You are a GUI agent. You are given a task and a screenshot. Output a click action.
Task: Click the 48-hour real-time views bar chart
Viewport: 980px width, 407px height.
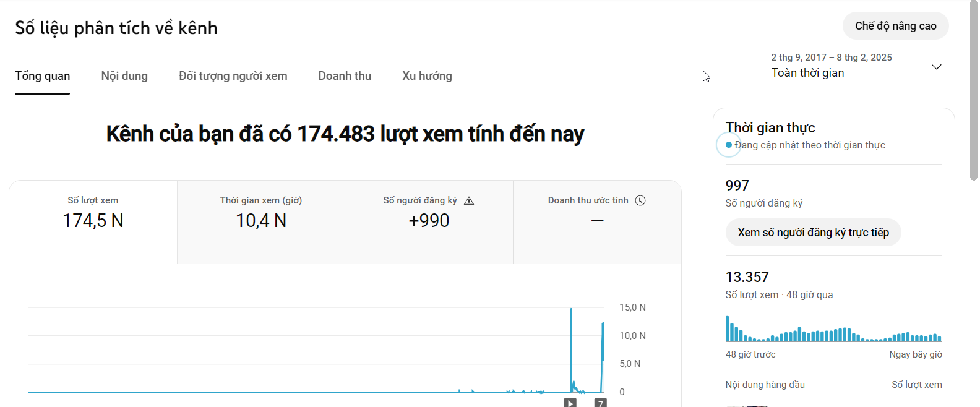tap(833, 330)
